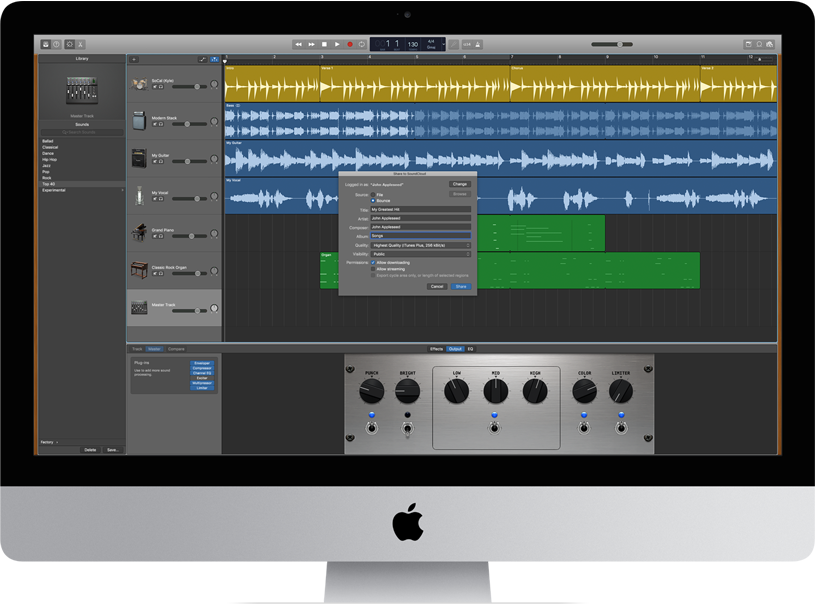Click the Cancel button in share dialog
The image size is (816, 604).
pos(437,287)
